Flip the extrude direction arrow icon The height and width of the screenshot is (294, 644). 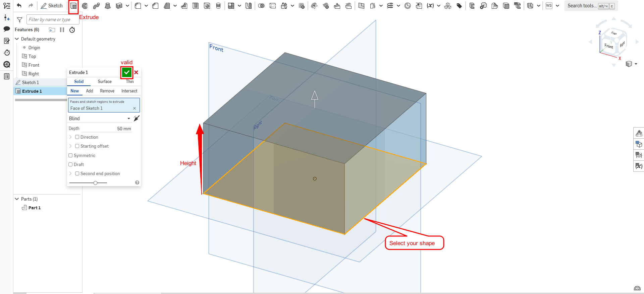pyautogui.click(x=137, y=119)
